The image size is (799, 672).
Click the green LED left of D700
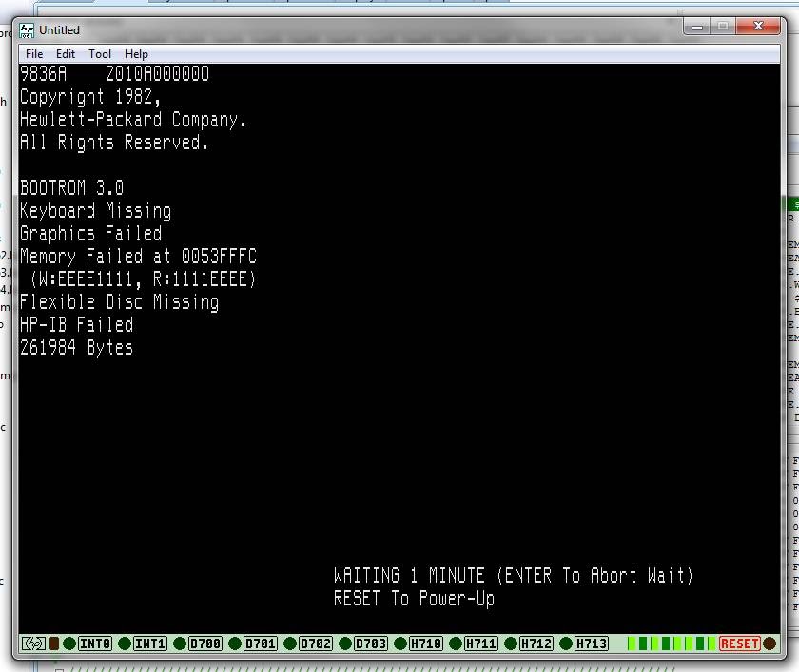(180, 643)
